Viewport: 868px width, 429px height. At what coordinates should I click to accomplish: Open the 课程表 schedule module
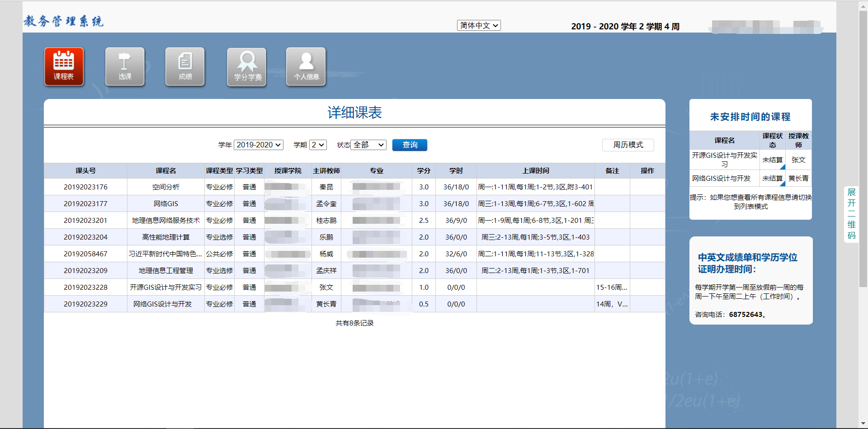(64, 66)
